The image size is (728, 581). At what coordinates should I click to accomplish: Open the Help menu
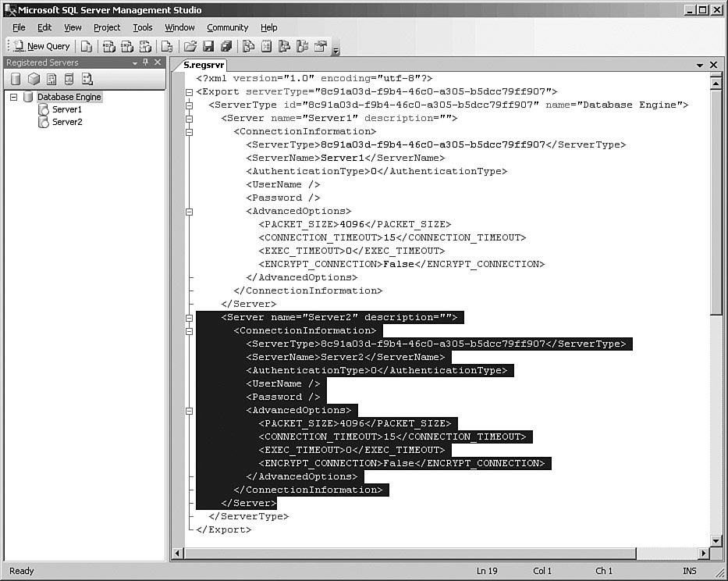(x=269, y=27)
